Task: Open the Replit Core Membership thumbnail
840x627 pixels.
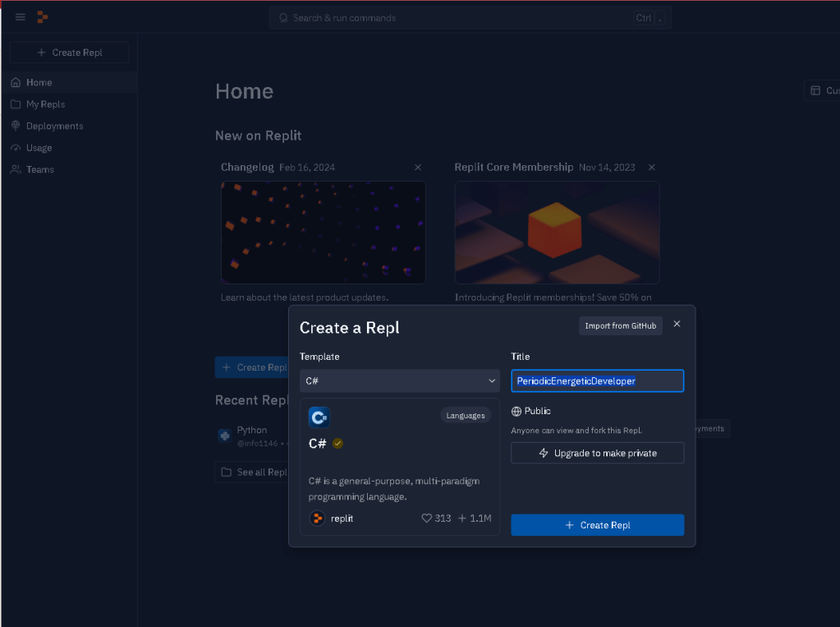Action: pos(558,233)
